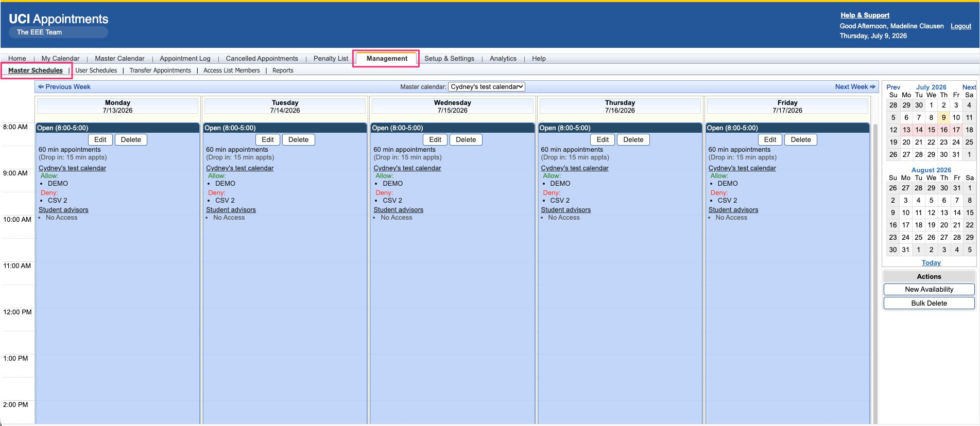Select August 19 in mini calendar
Image resolution: width=980 pixels, height=426 pixels.
pyautogui.click(x=931, y=225)
